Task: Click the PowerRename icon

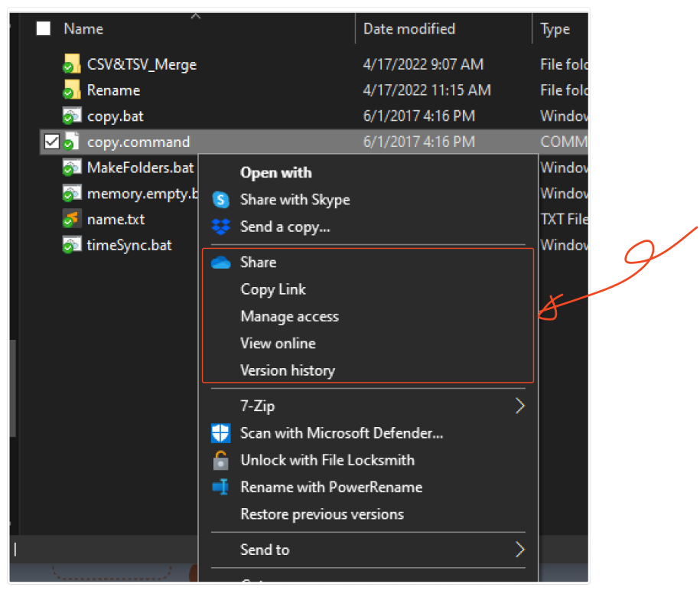Action: (220, 487)
